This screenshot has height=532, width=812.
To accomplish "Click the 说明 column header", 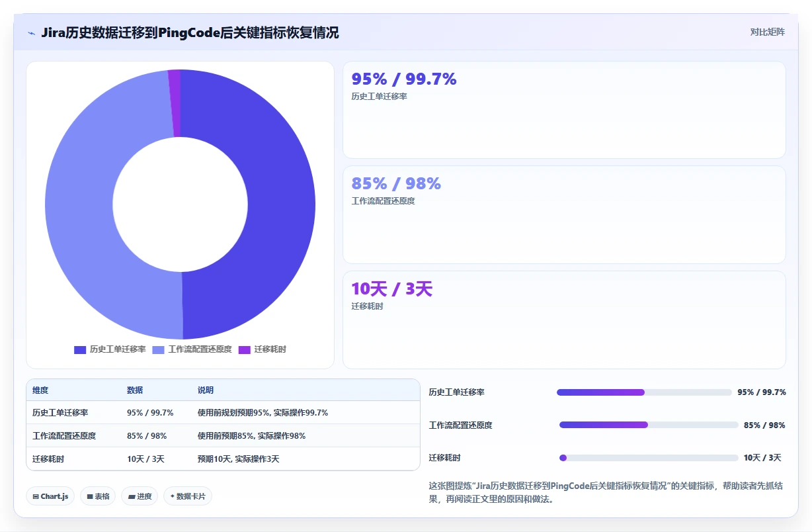I will point(206,390).
